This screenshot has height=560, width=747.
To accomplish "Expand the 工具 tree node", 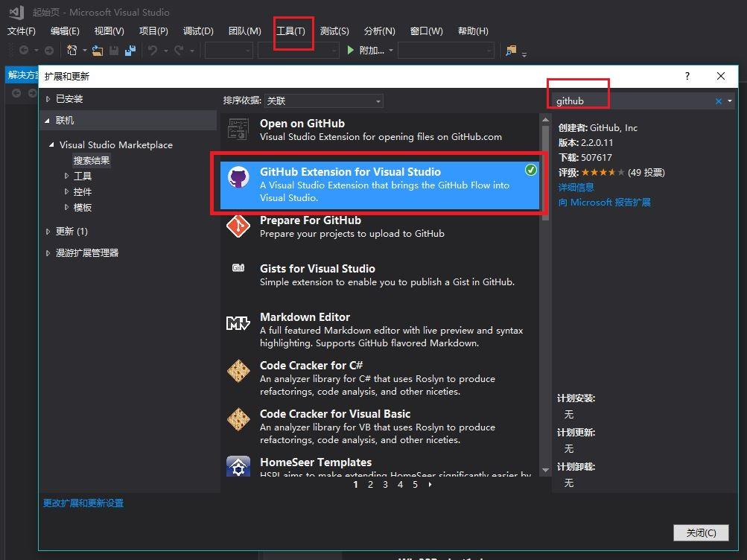I will coord(66,176).
